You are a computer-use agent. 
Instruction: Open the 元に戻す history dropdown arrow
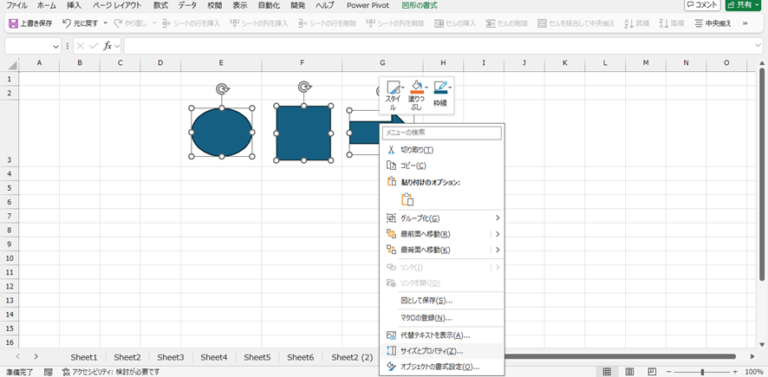[x=105, y=23]
